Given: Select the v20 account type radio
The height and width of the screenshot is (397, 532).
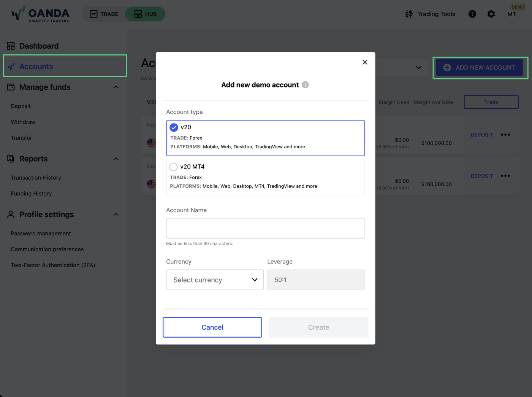Looking at the screenshot, I should pyautogui.click(x=174, y=127).
